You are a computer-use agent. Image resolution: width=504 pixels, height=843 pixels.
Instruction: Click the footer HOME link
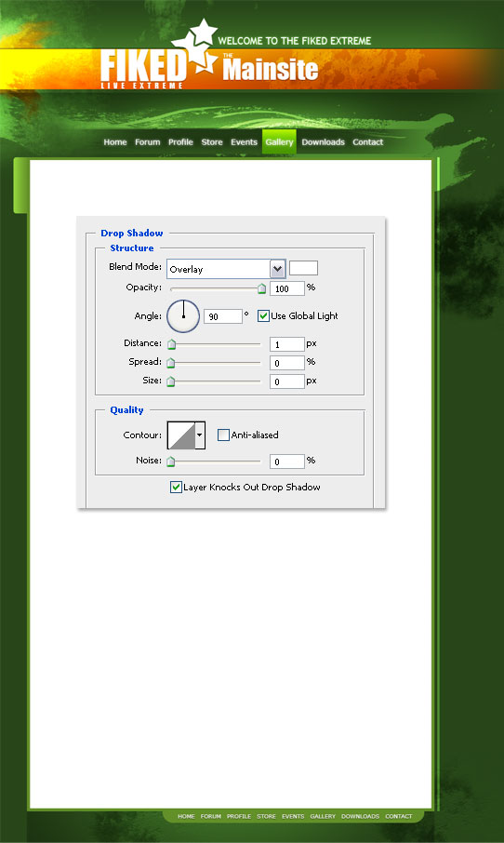point(186,816)
